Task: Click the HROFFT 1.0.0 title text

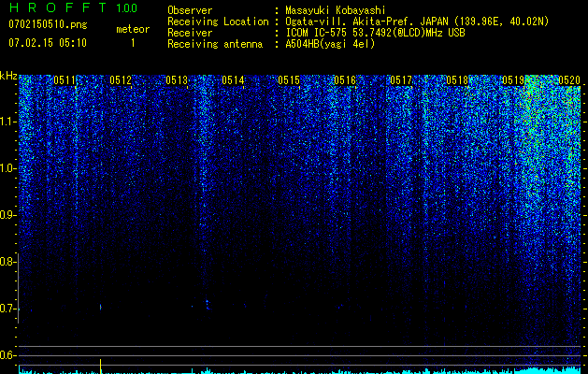Action: click(x=74, y=7)
